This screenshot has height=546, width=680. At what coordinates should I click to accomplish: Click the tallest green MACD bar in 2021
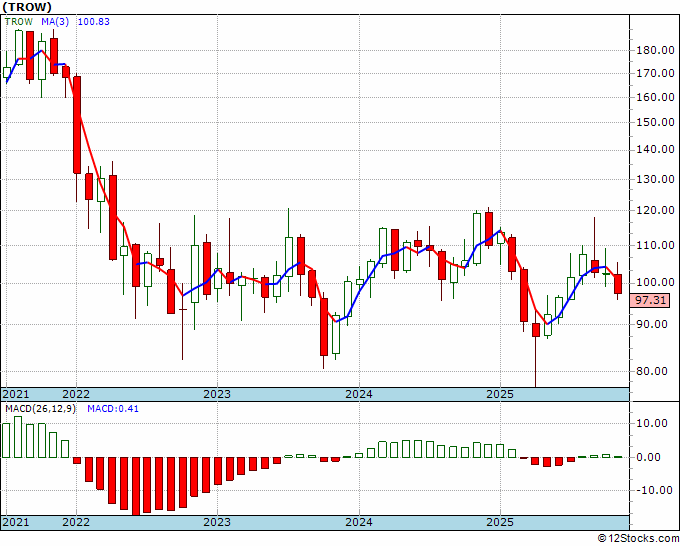[18, 437]
